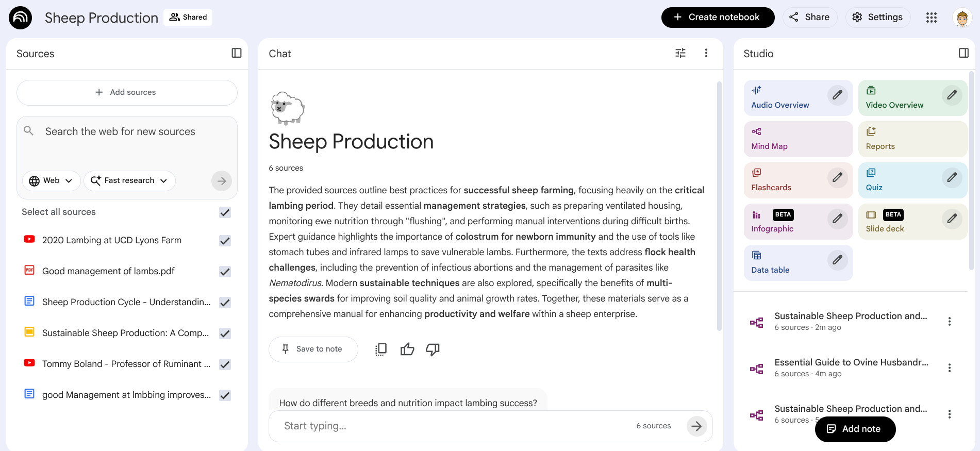The width and height of the screenshot is (980, 451).
Task: Deselect 2020 Lambing at UCD Lyons Farm
Action: (225, 241)
